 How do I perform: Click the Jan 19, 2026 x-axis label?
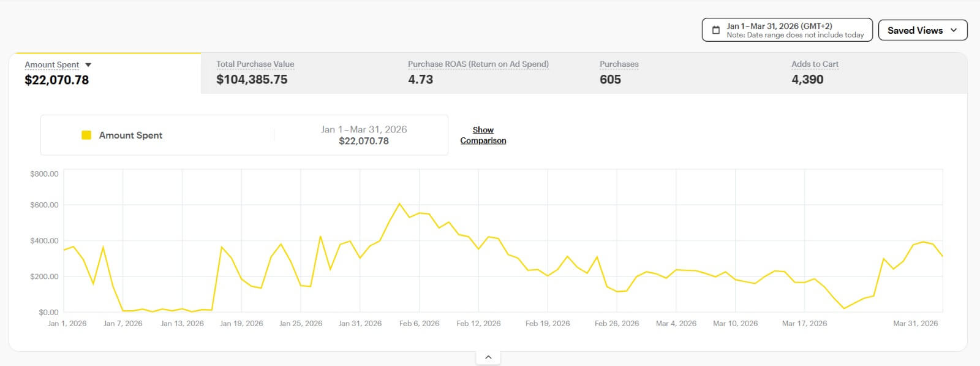coord(241,323)
